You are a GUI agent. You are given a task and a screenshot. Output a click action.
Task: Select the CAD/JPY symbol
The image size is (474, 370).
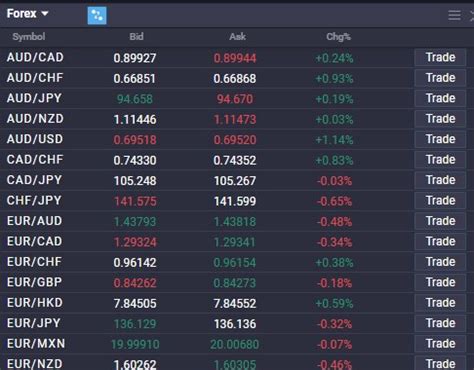(34, 180)
